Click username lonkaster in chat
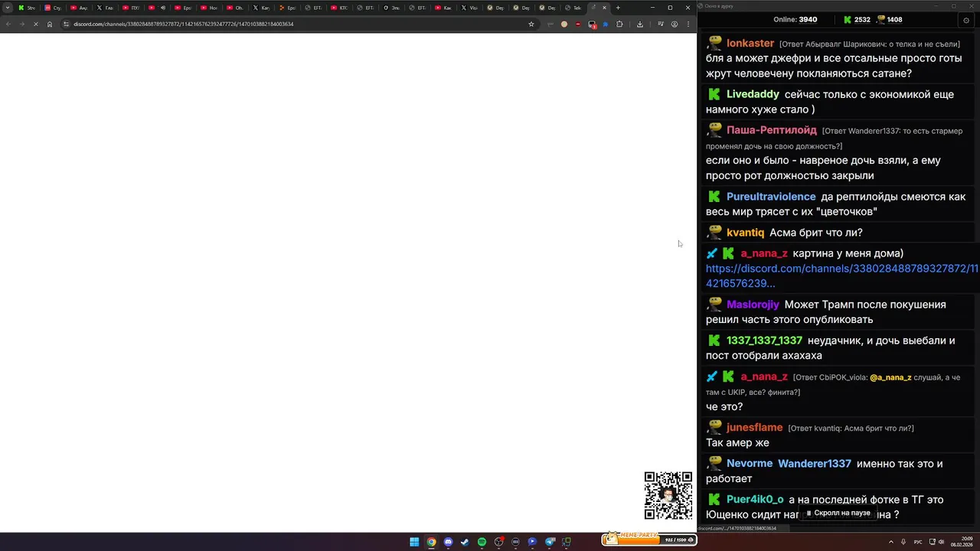The height and width of the screenshot is (551, 980). pyautogui.click(x=750, y=44)
